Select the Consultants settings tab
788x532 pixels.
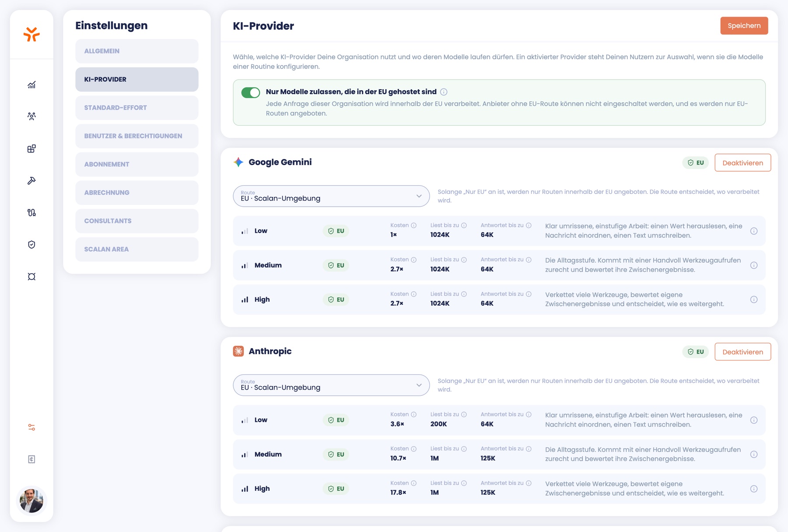137,221
